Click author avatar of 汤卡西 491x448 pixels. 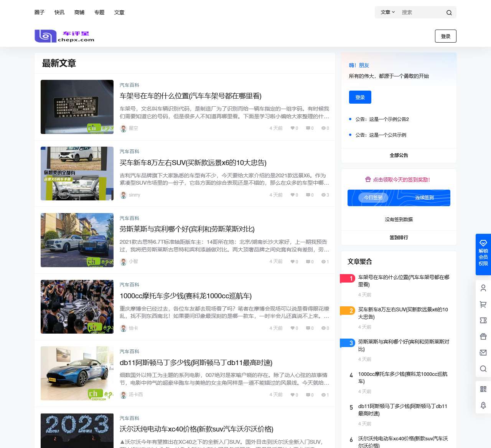pos(124,395)
